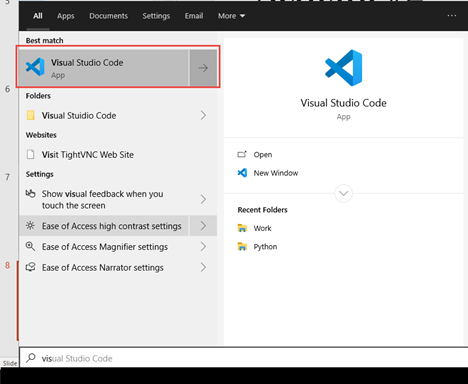Open the Work recent folder
This screenshot has height=384, width=468.
click(x=262, y=228)
